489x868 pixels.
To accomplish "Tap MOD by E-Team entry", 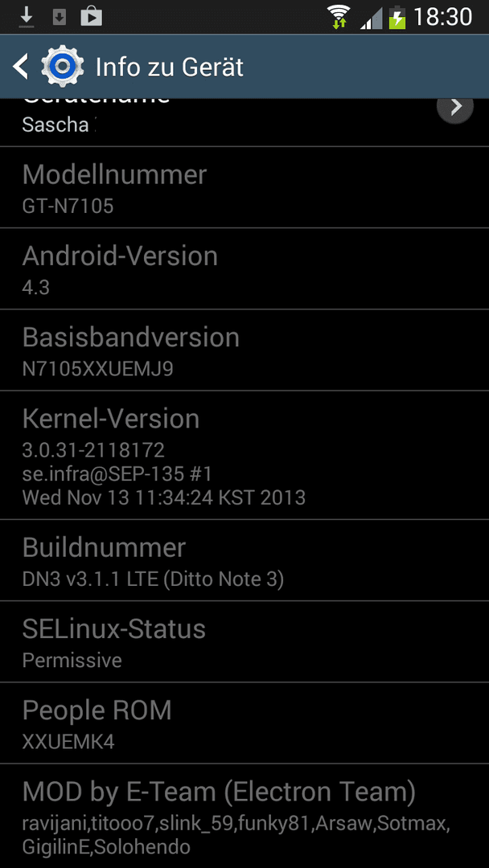I will coord(244,817).
